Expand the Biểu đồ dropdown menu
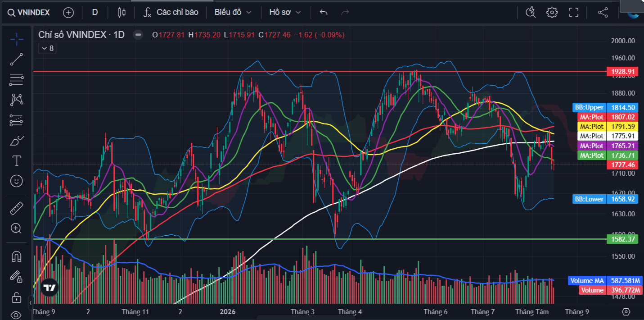The width and height of the screenshot is (644, 320). [x=233, y=12]
